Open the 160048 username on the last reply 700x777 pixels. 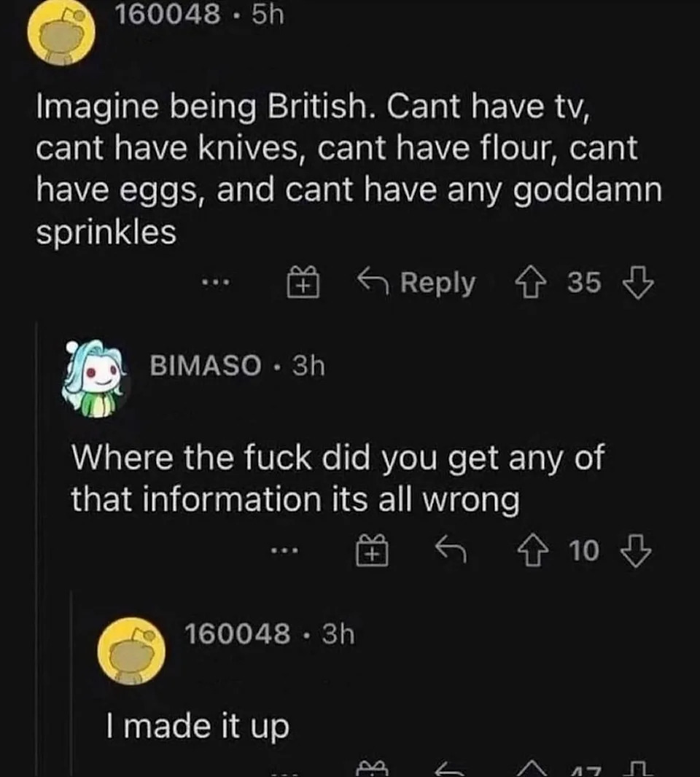[237, 634]
